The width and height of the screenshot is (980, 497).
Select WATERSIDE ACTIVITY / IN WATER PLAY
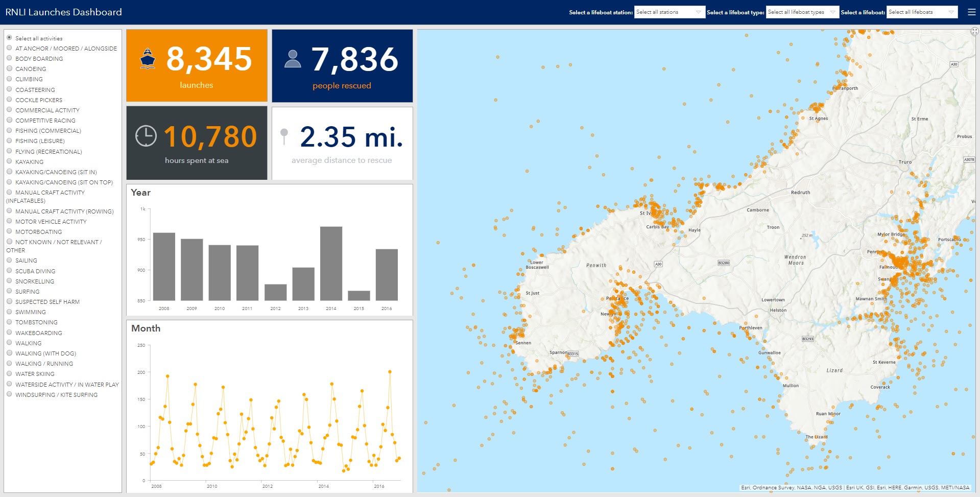(x=9, y=384)
